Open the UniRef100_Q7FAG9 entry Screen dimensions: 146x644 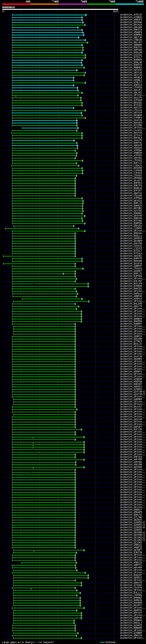(131, 100)
